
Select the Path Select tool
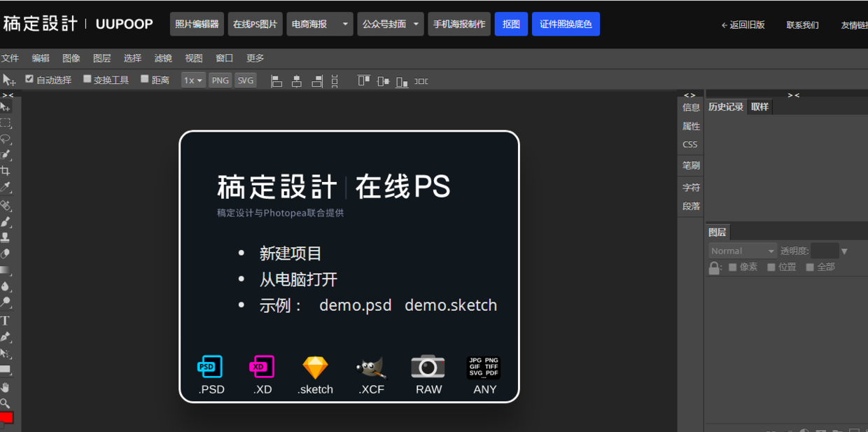tap(5, 353)
